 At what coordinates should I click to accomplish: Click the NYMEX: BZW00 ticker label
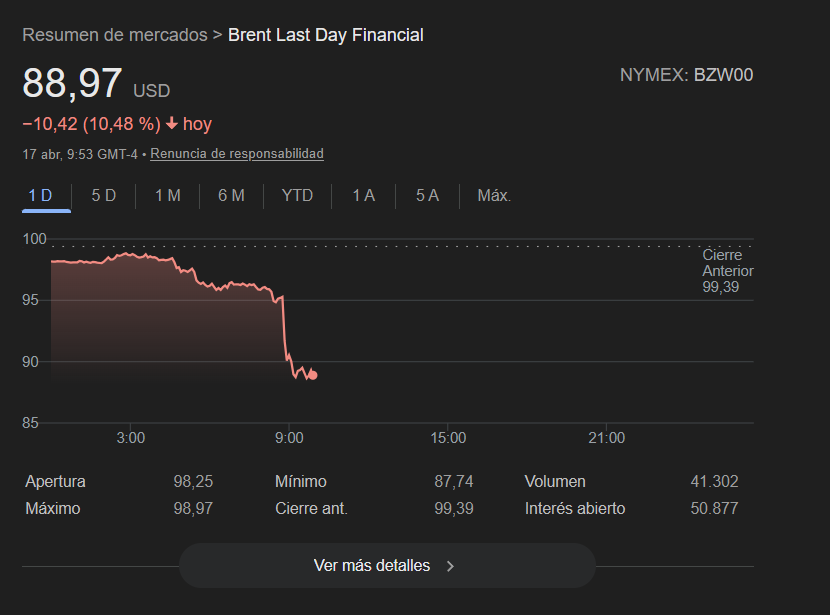(686, 76)
